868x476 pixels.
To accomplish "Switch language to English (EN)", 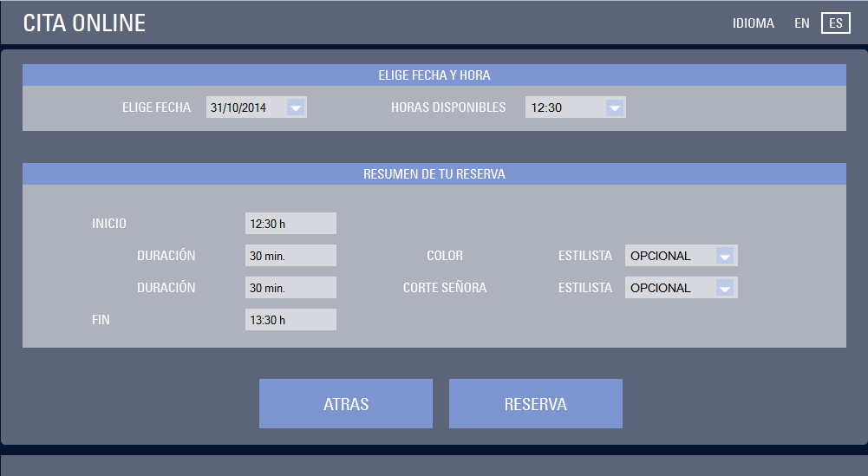I will coord(801,23).
